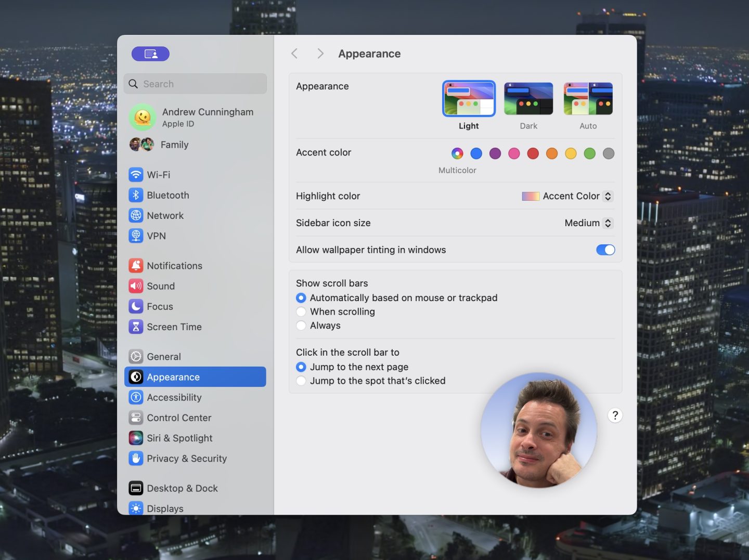Disable wallpaper tinting in windows toggle
Image resolution: width=749 pixels, height=560 pixels.
(605, 250)
